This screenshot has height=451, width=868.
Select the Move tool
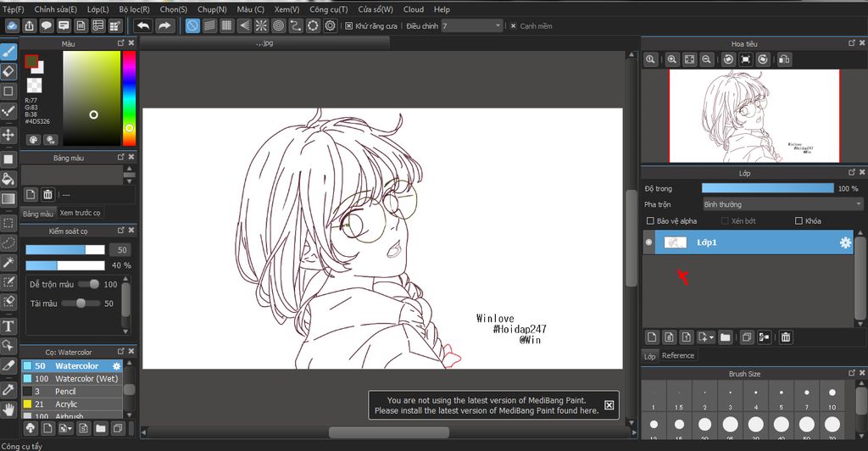8,135
